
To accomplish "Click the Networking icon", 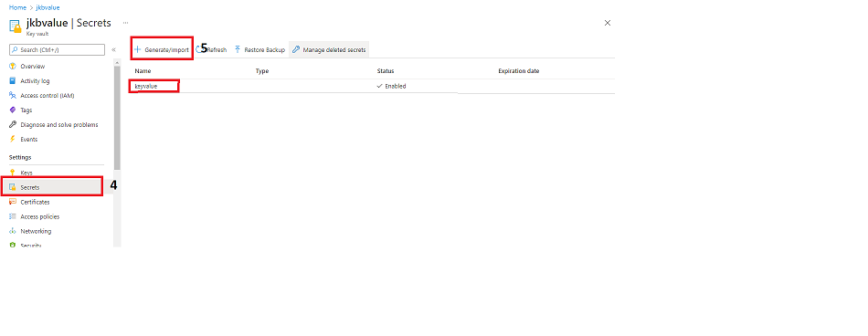I will click(13, 231).
